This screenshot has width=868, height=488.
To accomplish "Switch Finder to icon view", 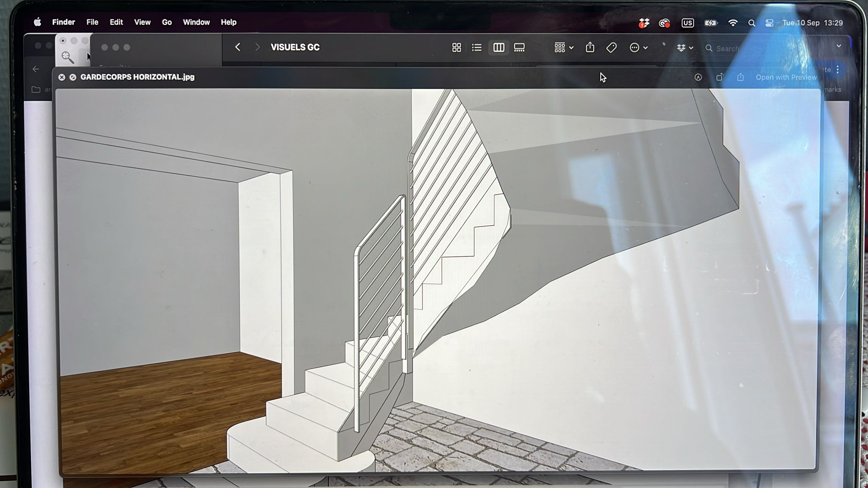I will (x=456, y=47).
